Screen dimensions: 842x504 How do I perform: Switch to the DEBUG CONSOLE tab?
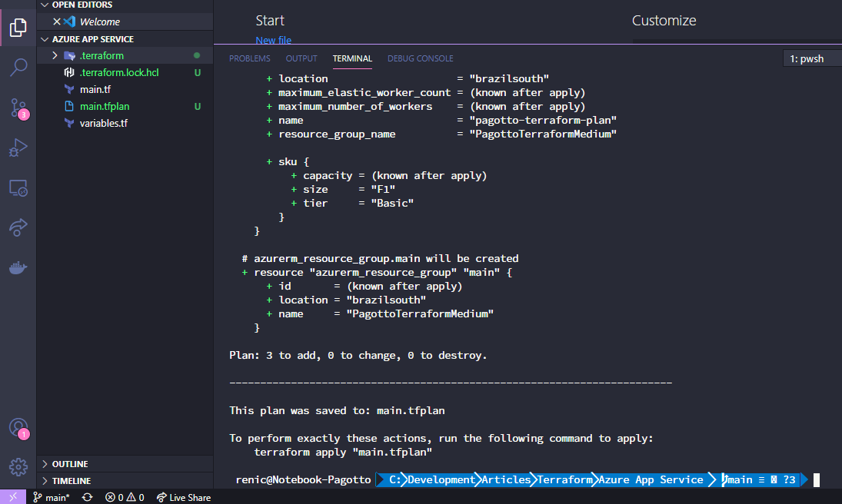(x=421, y=58)
